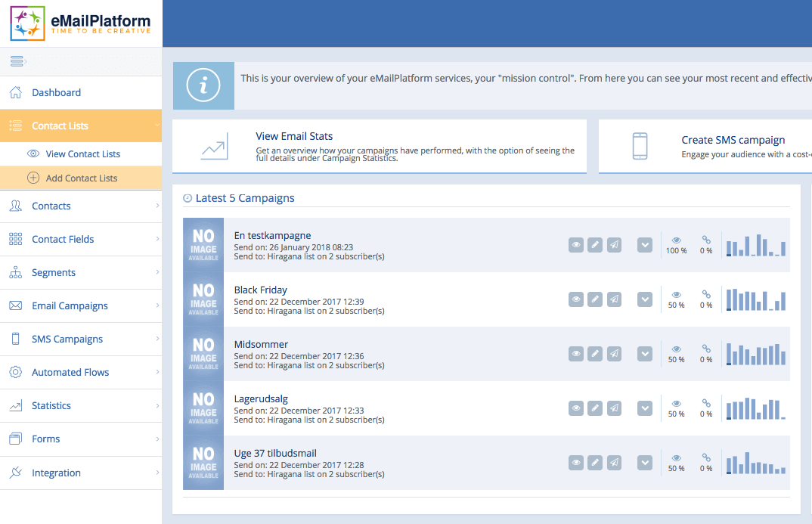Click the Midsommer bar chart
Image resolution: width=812 pixels, height=524 pixels.
coord(755,354)
